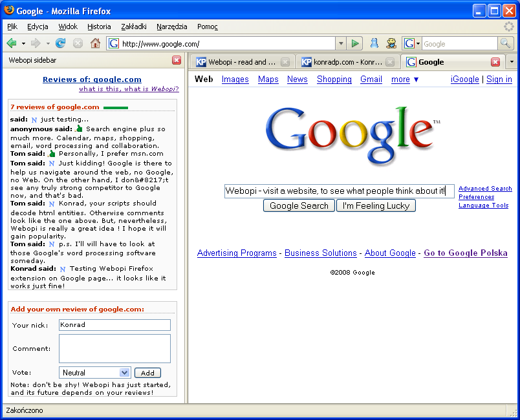Image resolution: width=520 pixels, height=420 pixels.
Task: Open the search engine selector dropdown
Action: tap(412, 43)
